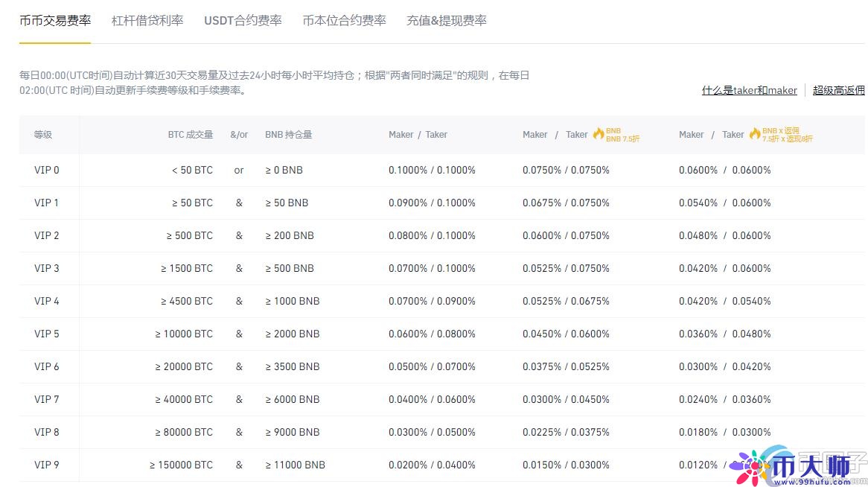Viewport: 868px width, 487px height.
Task: Switch to the USDT合约费率 tab
Action: pyautogui.click(x=243, y=21)
